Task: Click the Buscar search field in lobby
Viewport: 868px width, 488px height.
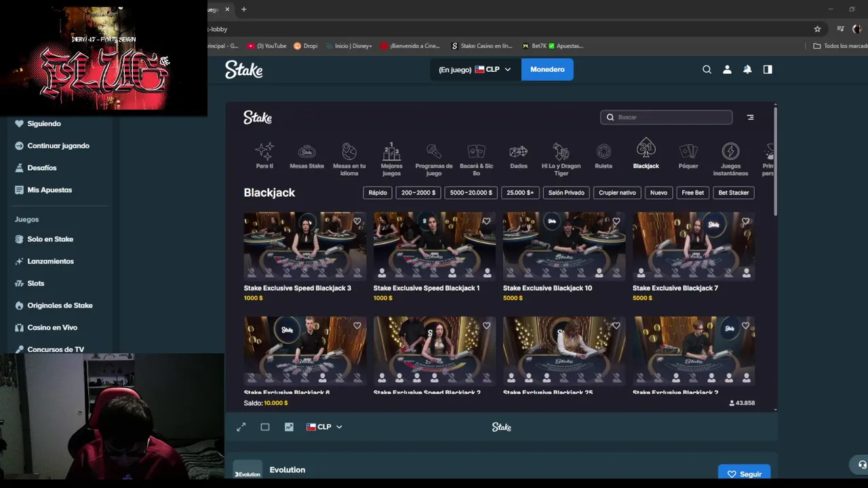Action: (666, 117)
